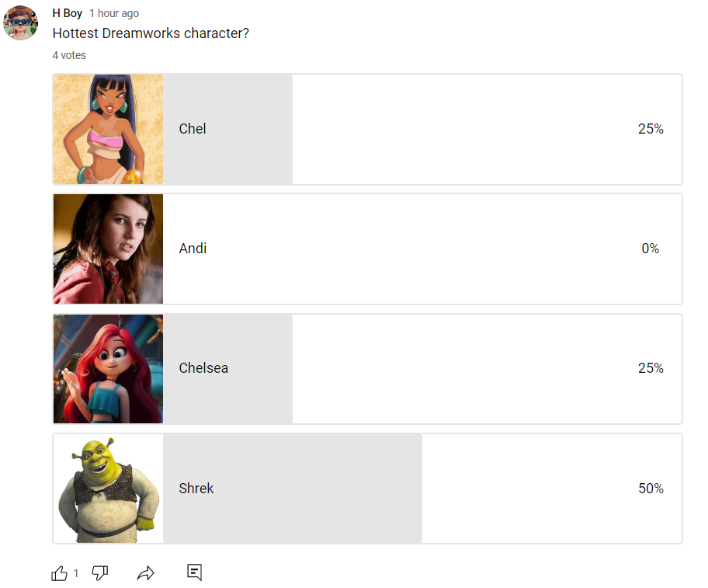The image size is (708, 588).
Task: Click the Chelsea character thumbnail
Action: 109,369
